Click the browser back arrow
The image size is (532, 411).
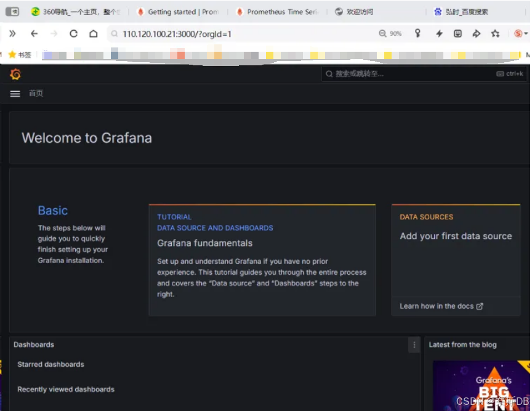click(34, 34)
